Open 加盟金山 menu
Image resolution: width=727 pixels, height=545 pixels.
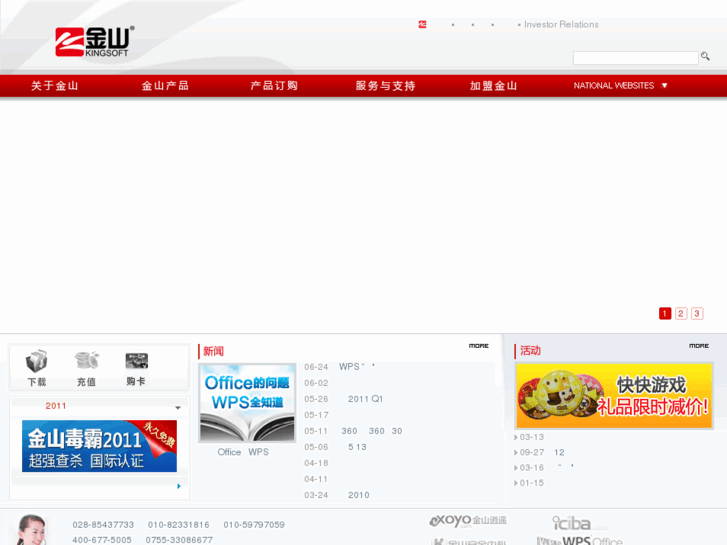click(x=493, y=86)
